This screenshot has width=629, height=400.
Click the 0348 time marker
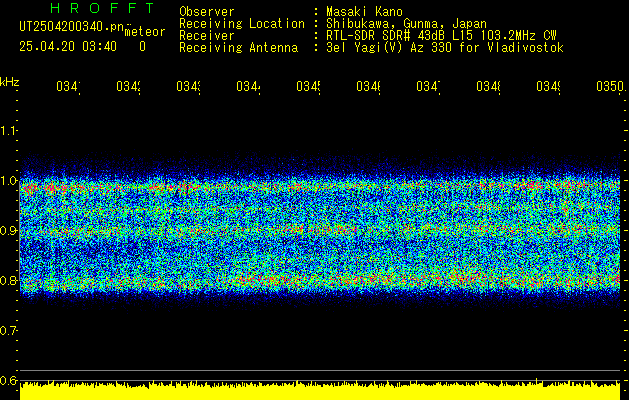[488, 86]
